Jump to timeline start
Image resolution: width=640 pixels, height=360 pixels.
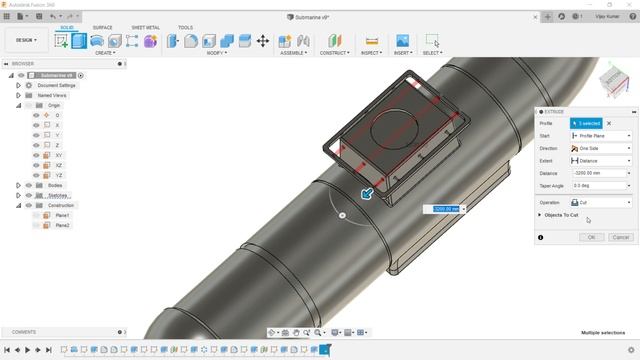coord(7,350)
